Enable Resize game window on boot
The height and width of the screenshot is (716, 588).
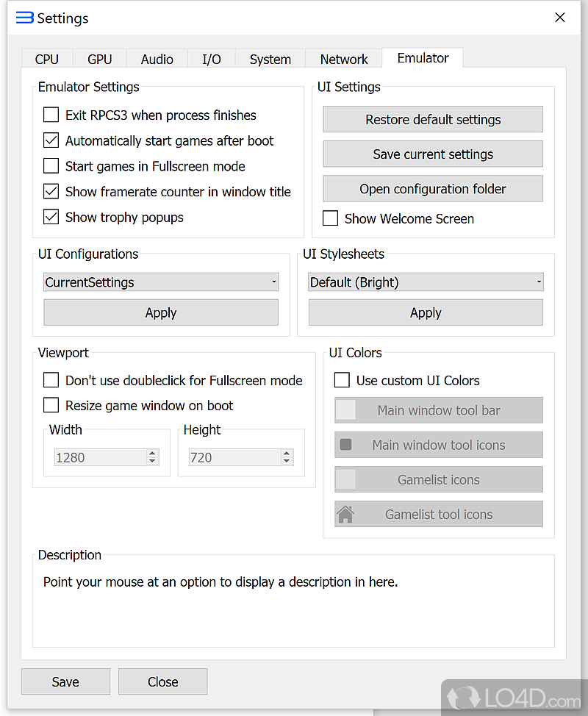(x=51, y=405)
